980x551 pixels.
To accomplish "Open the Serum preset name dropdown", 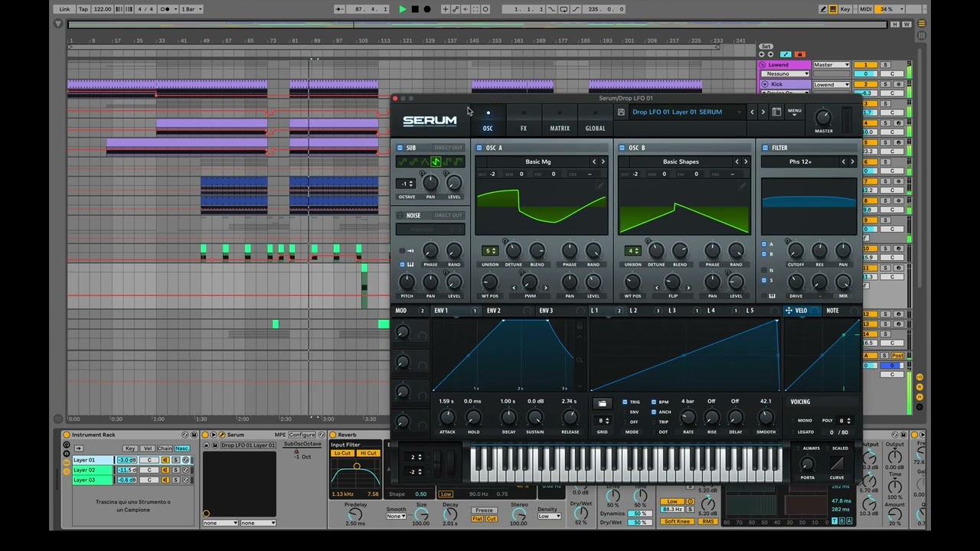I will pyautogui.click(x=687, y=112).
